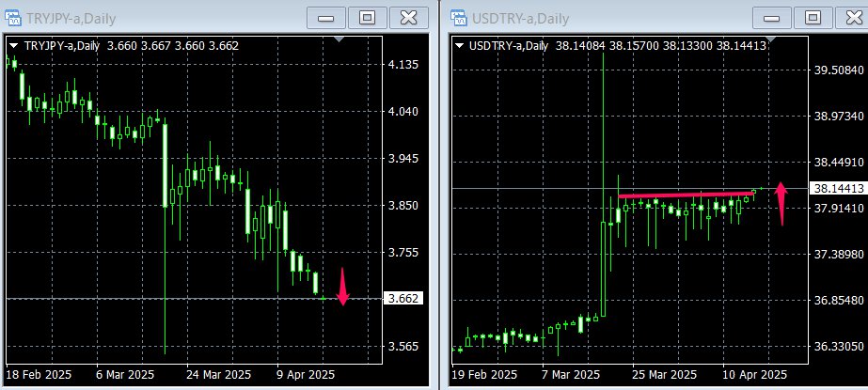Expand the TRYJPY-a chart symbol dropdown triangle
The width and height of the screenshot is (868, 390).
point(14,46)
